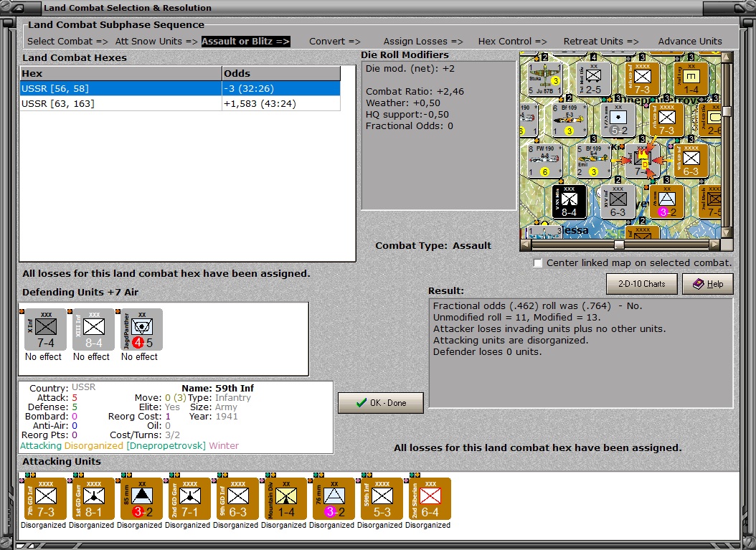Click the result line 'Defender loses 0 units.'
This screenshot has height=550, width=756.
(487, 352)
